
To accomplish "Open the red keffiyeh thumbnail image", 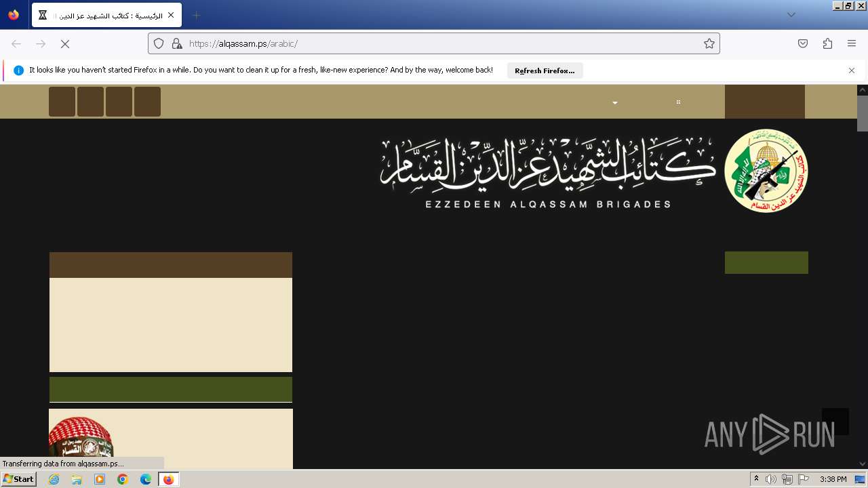I will [x=81, y=439].
